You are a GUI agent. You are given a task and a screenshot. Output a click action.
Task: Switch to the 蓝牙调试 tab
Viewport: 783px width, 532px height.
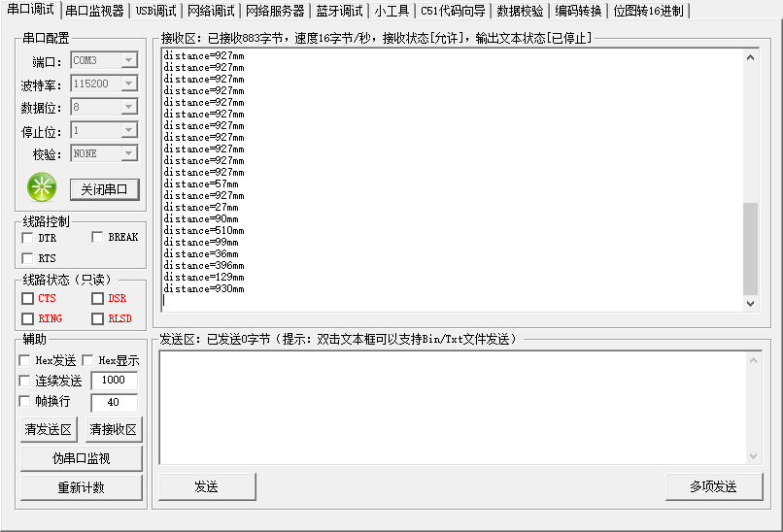click(x=339, y=11)
